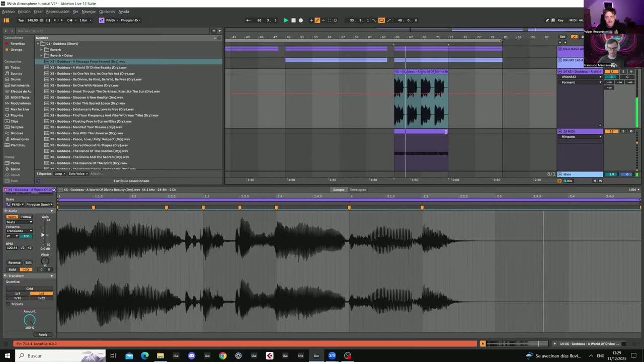
Task: Open the Ayuda menu
Action: 124,11
